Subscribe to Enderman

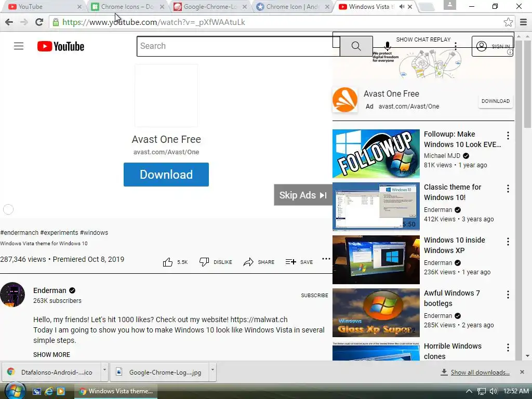tap(314, 295)
